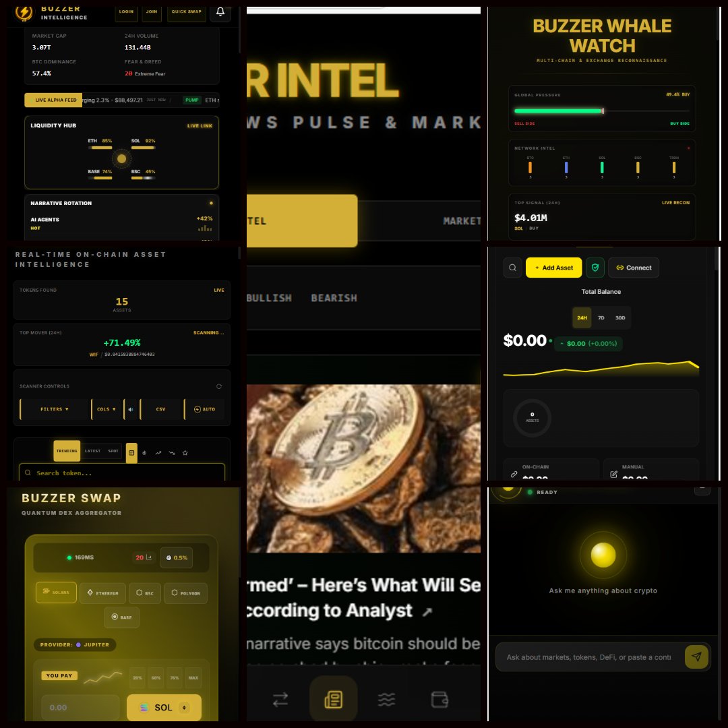Set balance range to 24H
The image size is (728, 728).
582,317
